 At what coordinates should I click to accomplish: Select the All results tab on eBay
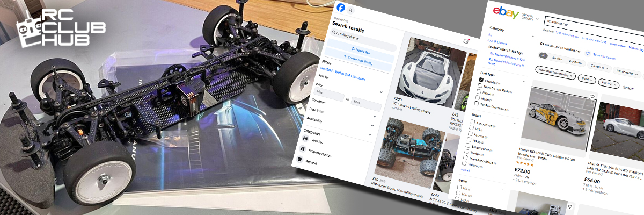(x=543, y=55)
